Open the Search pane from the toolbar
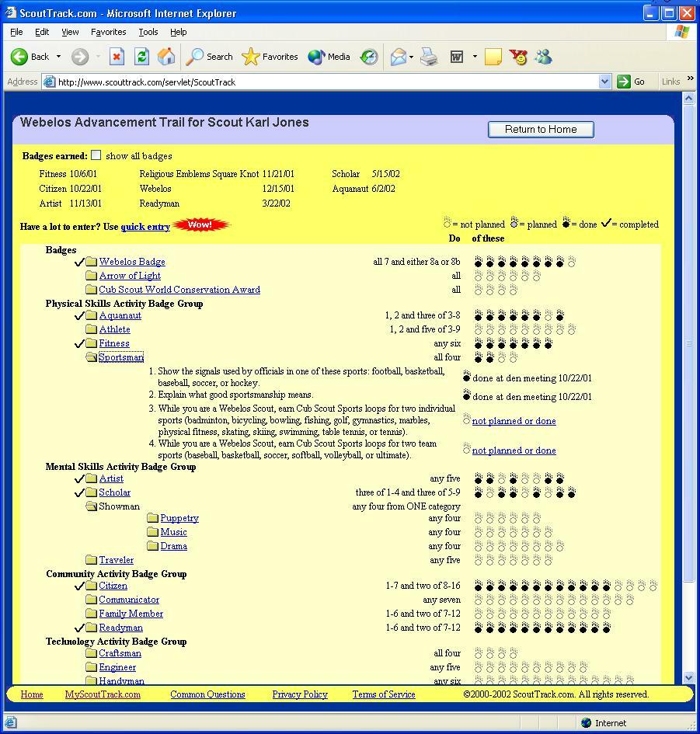700x734 pixels. [x=209, y=57]
